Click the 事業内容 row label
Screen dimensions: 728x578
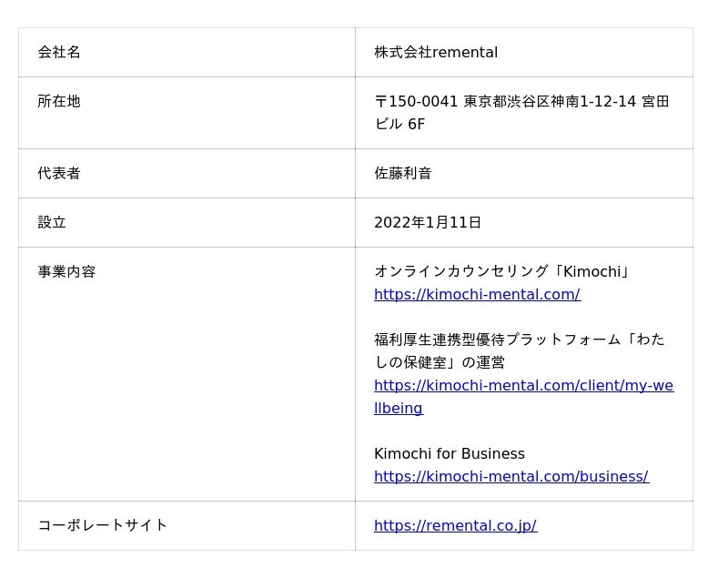coord(66,271)
